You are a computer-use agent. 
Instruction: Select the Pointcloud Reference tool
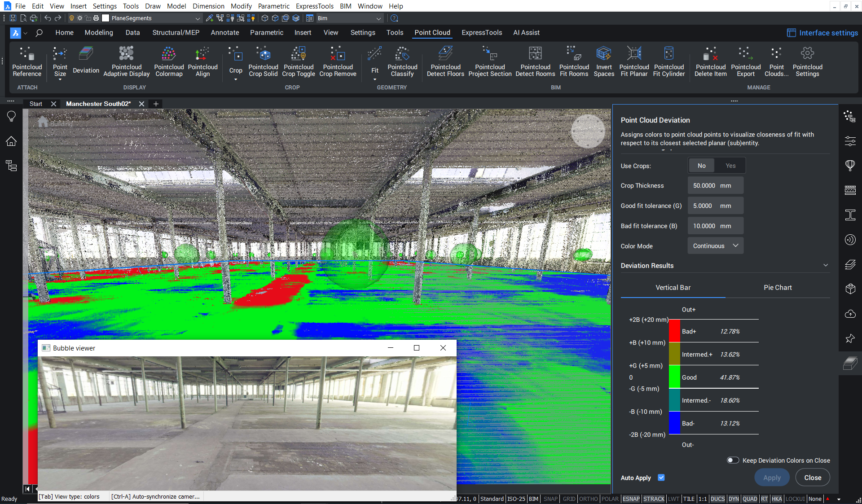point(27,61)
